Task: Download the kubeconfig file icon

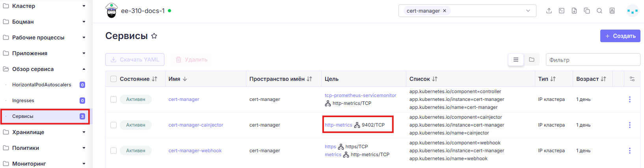Action: click(x=574, y=11)
